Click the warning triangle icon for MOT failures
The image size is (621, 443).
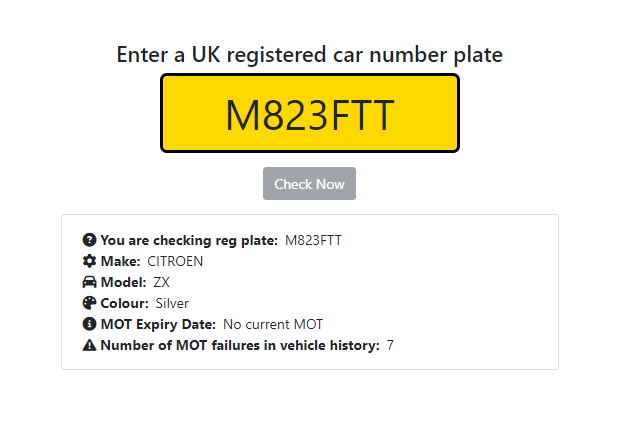[89, 345]
